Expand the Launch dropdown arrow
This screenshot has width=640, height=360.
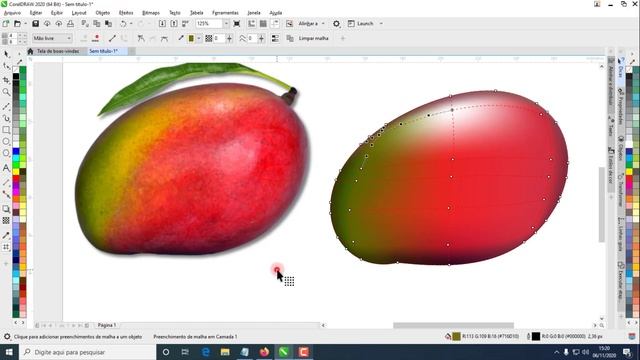(381, 24)
